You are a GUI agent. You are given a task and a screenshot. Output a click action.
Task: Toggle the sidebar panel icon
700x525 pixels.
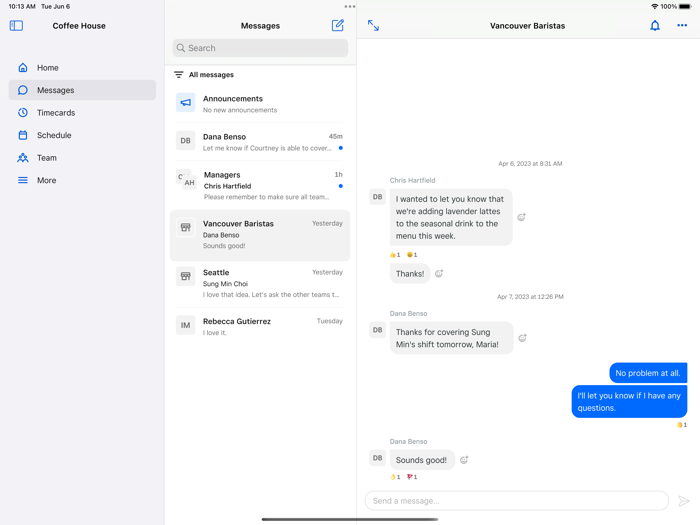click(x=16, y=25)
